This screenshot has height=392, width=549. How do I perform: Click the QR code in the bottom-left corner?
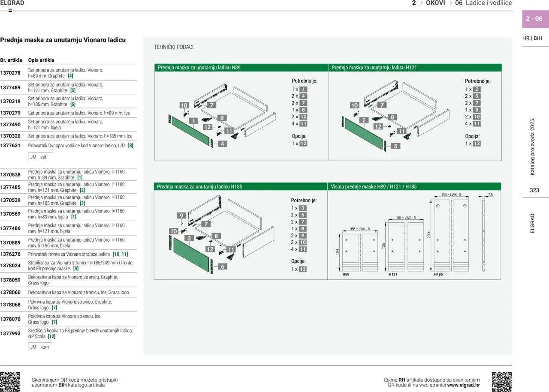pyautogui.click(x=10, y=381)
